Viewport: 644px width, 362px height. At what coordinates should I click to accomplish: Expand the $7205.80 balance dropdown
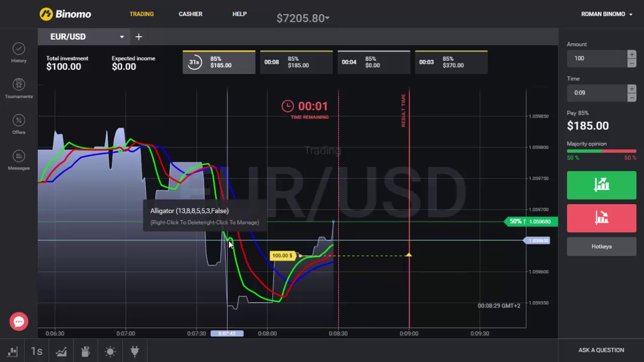303,18
